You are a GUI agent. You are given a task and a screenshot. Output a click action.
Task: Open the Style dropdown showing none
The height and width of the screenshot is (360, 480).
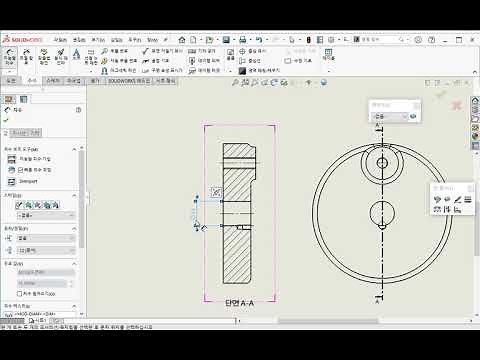tap(46, 216)
